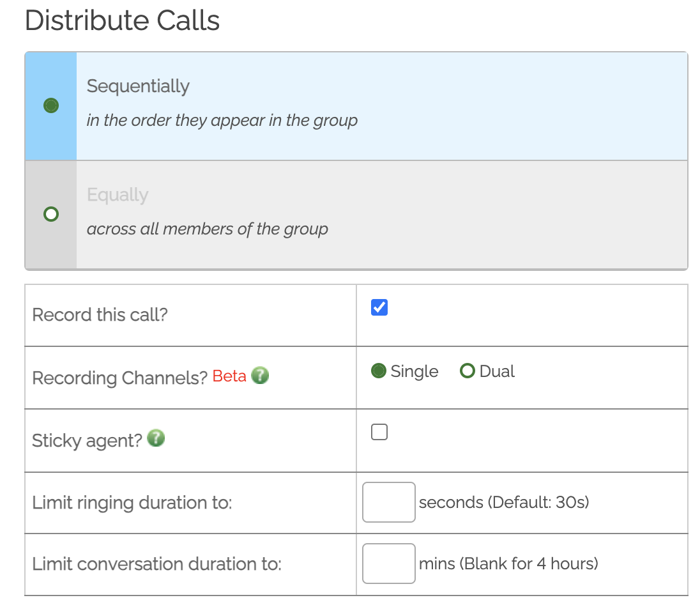The image size is (700, 607).
Task: Choose the Single recording channel radio button
Action: point(379,371)
